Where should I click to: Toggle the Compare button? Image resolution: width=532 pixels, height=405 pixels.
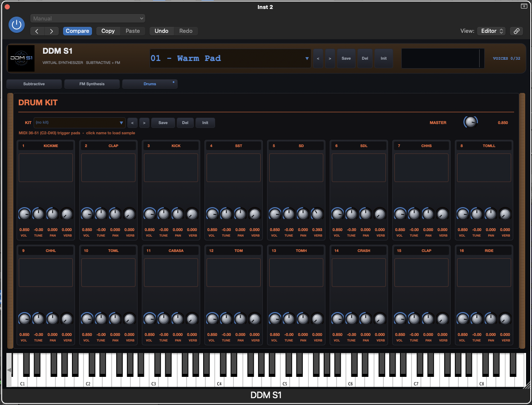click(78, 31)
